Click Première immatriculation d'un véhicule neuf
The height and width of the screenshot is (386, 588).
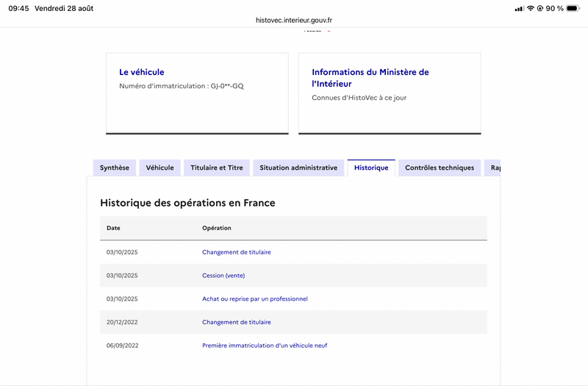[265, 345]
